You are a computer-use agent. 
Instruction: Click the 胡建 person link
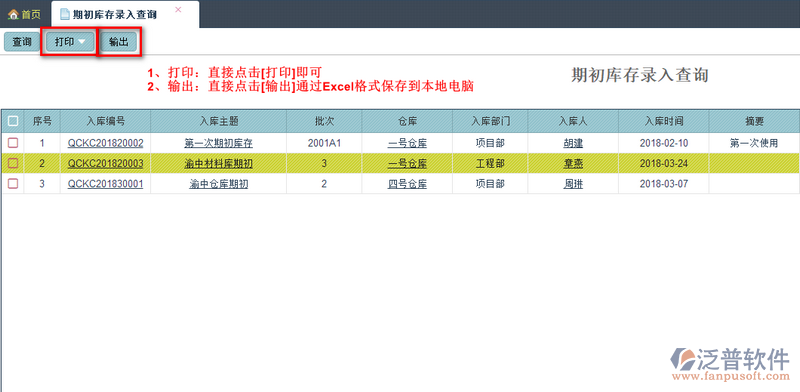click(x=573, y=143)
